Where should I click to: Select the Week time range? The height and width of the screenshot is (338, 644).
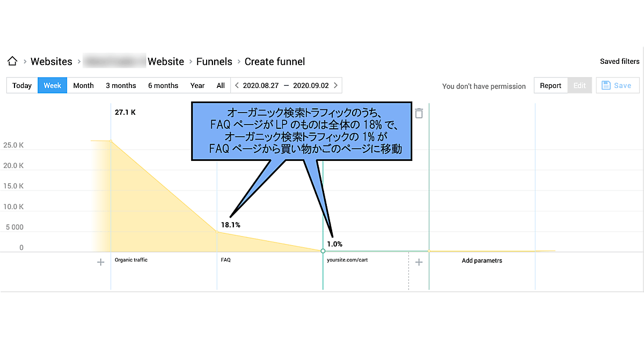pyautogui.click(x=52, y=85)
